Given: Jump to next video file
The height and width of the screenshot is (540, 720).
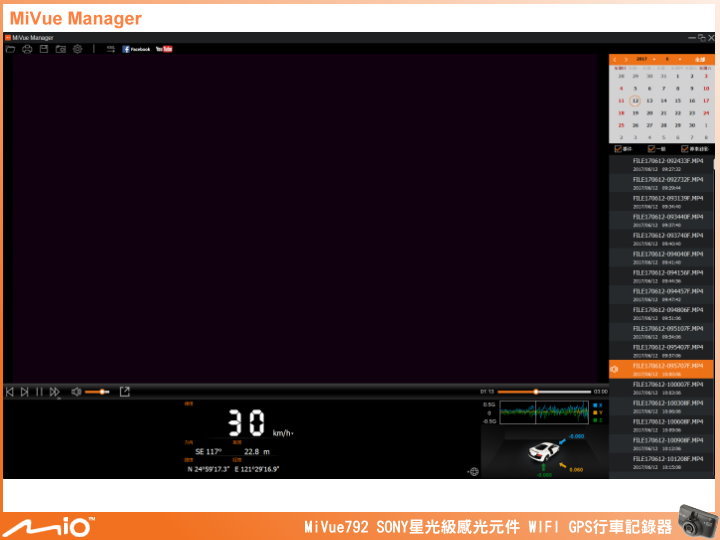Looking at the screenshot, I should pyautogui.click(x=25, y=392).
